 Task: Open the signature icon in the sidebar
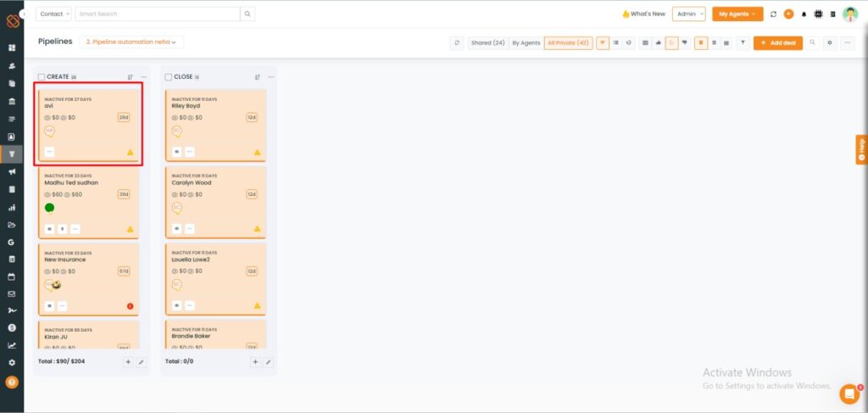tap(12, 311)
